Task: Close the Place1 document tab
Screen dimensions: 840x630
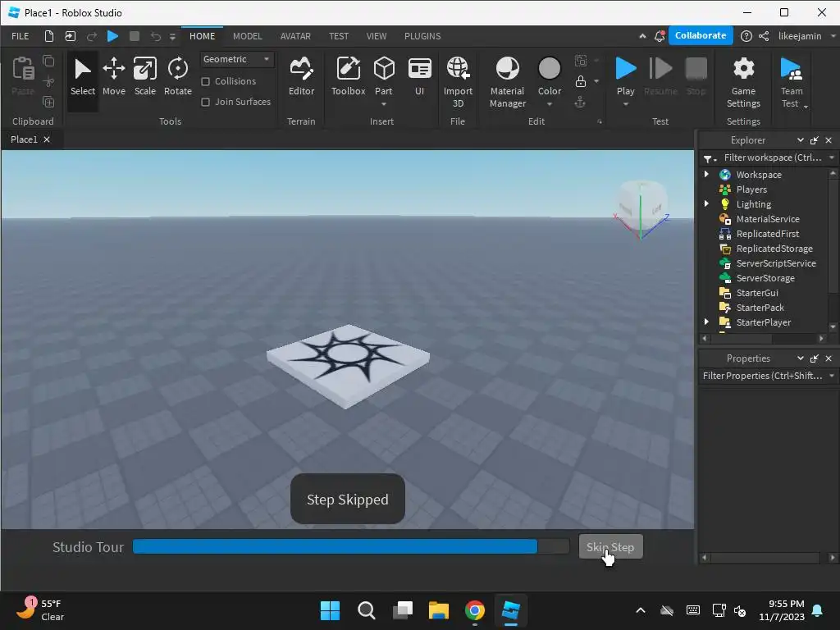Action: click(47, 139)
